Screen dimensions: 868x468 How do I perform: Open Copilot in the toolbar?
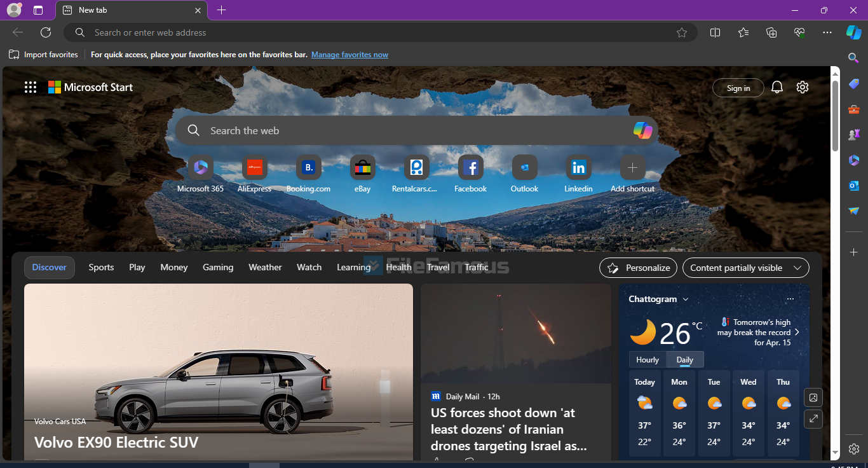coord(853,32)
